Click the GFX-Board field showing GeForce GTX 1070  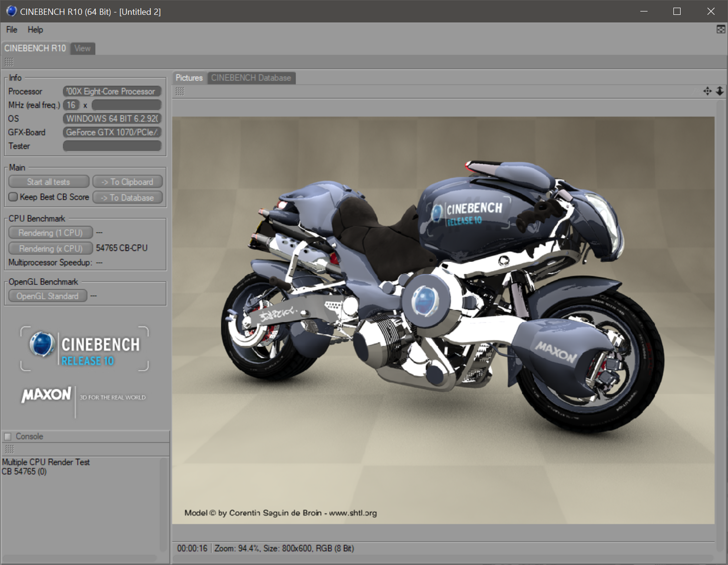click(x=112, y=132)
